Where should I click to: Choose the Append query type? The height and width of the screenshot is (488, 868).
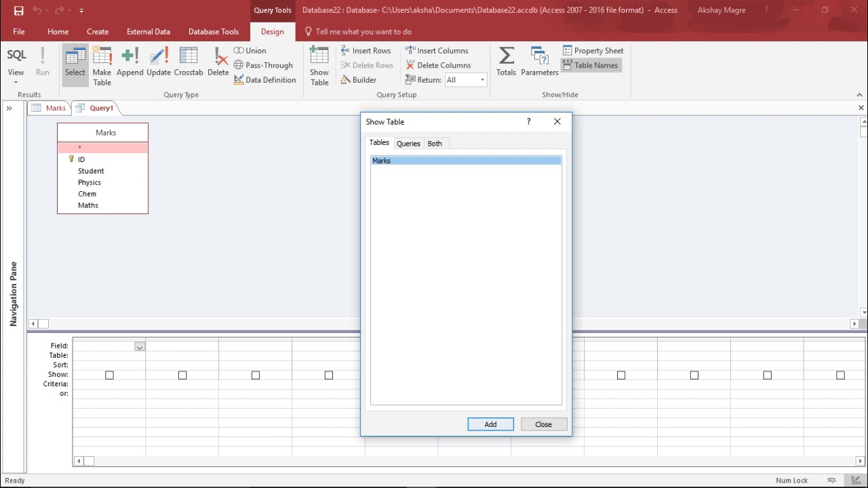tap(130, 62)
